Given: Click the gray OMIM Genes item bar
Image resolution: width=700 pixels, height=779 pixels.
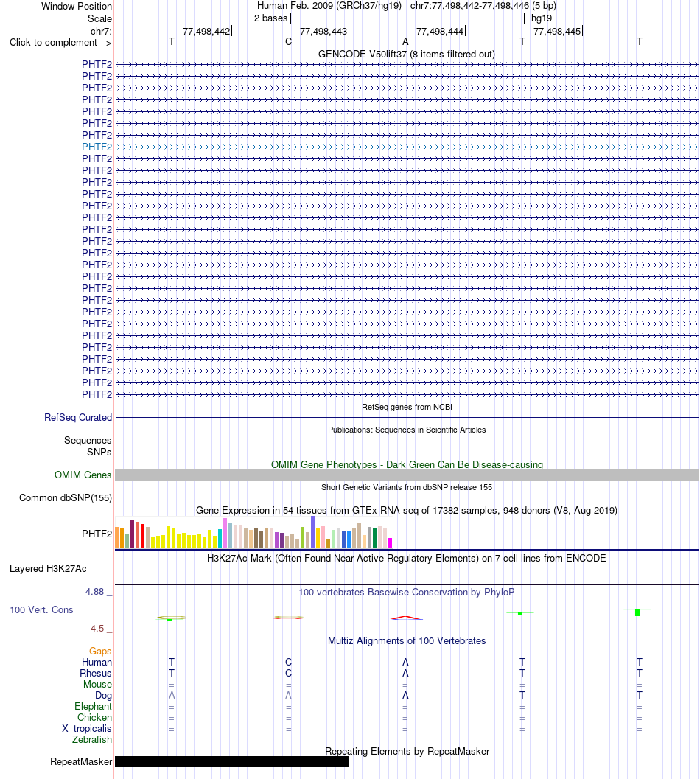Looking at the screenshot, I should (x=407, y=475).
